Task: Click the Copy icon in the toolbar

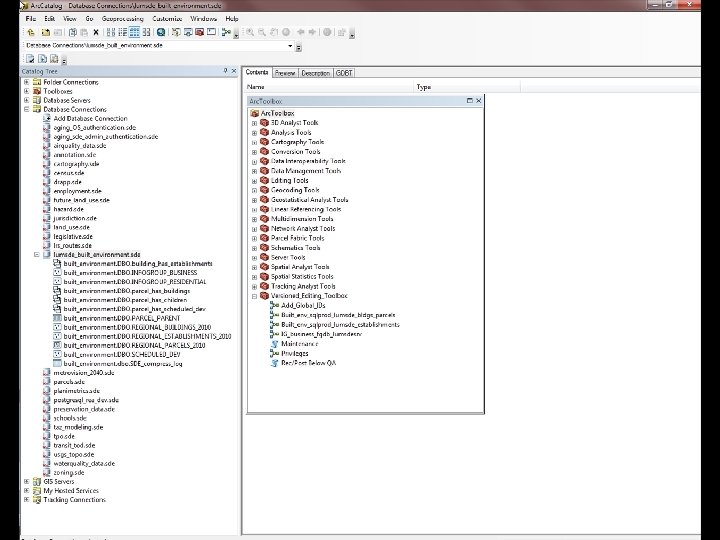Action: (73, 32)
